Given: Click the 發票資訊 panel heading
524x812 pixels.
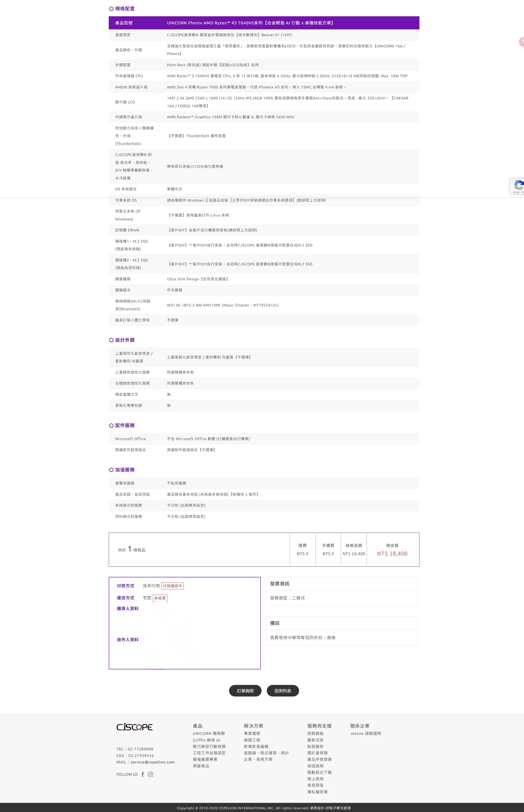Looking at the screenshot, I should pyautogui.click(x=279, y=584).
